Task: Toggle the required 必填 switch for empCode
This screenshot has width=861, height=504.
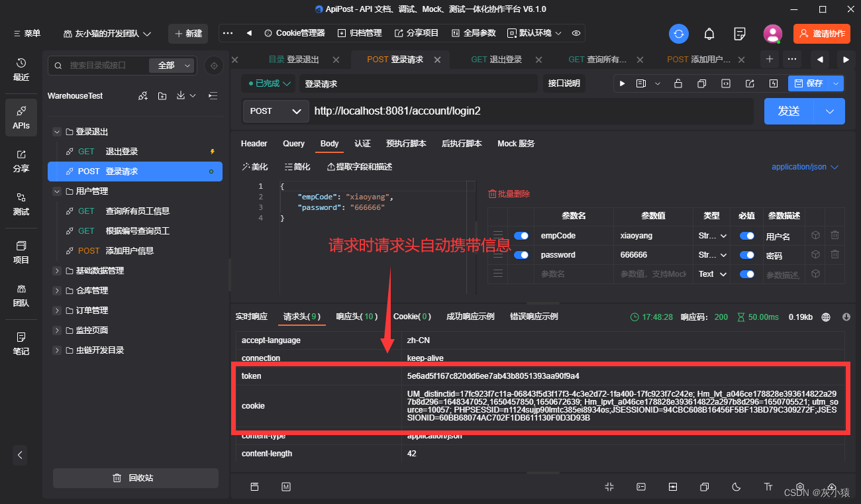Action: coord(747,236)
